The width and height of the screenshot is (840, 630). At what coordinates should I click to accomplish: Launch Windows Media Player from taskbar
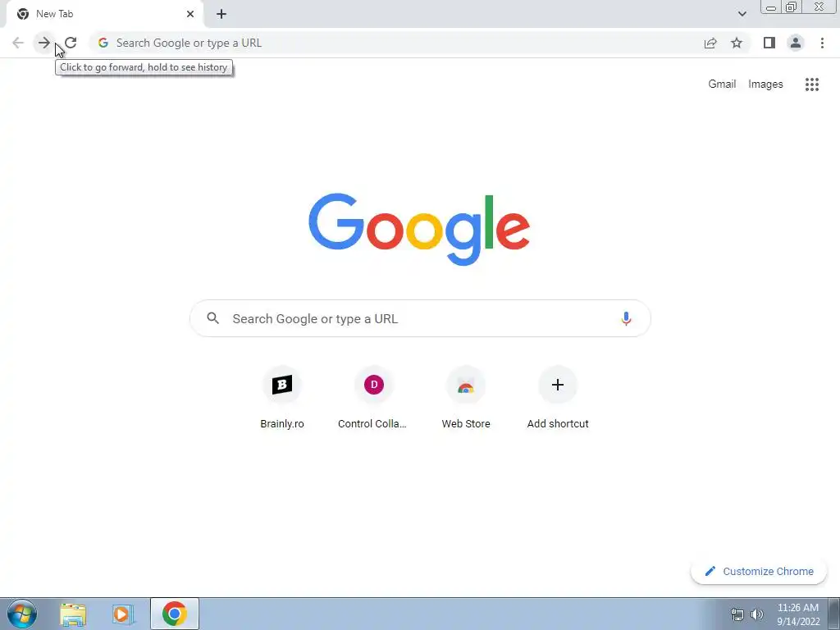pos(123,614)
